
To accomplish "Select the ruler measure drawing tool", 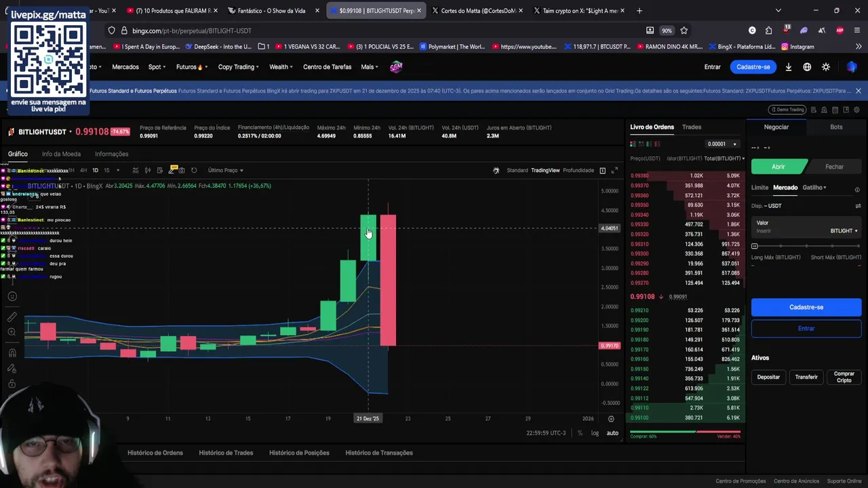I will [12, 317].
